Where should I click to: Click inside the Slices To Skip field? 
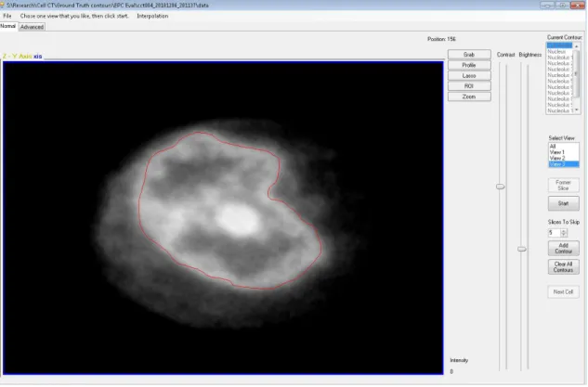point(554,233)
